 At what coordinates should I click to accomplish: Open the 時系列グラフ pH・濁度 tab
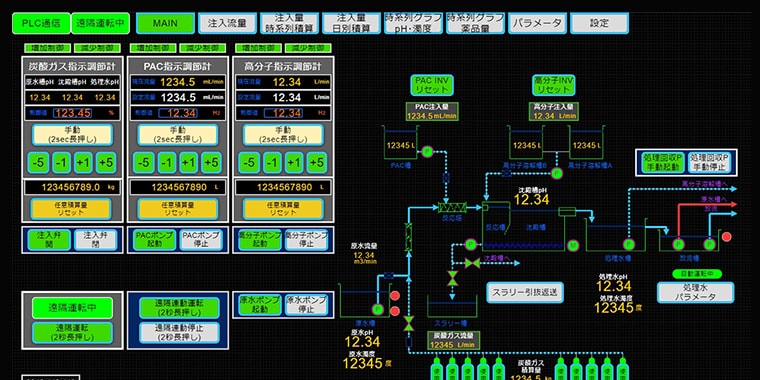click(413, 23)
